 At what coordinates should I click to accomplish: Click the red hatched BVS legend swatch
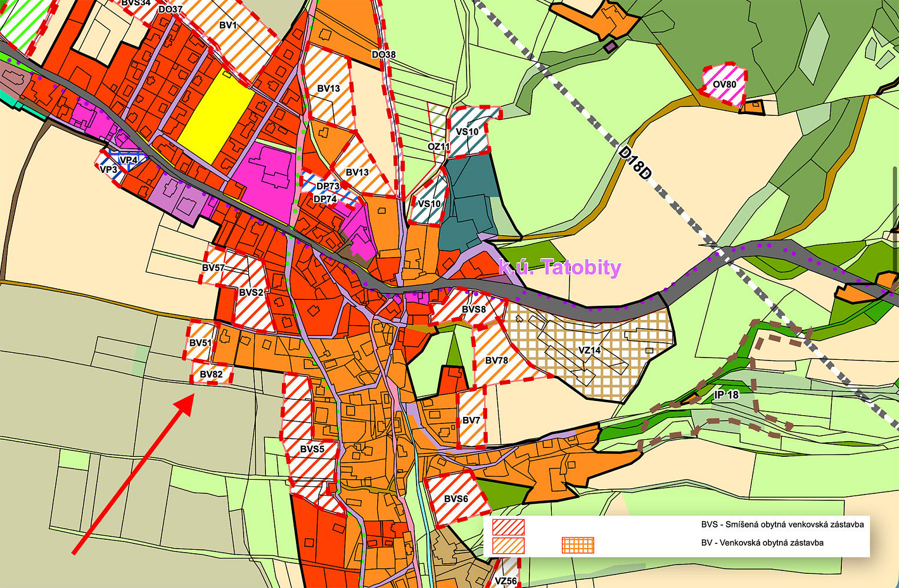pos(508,526)
